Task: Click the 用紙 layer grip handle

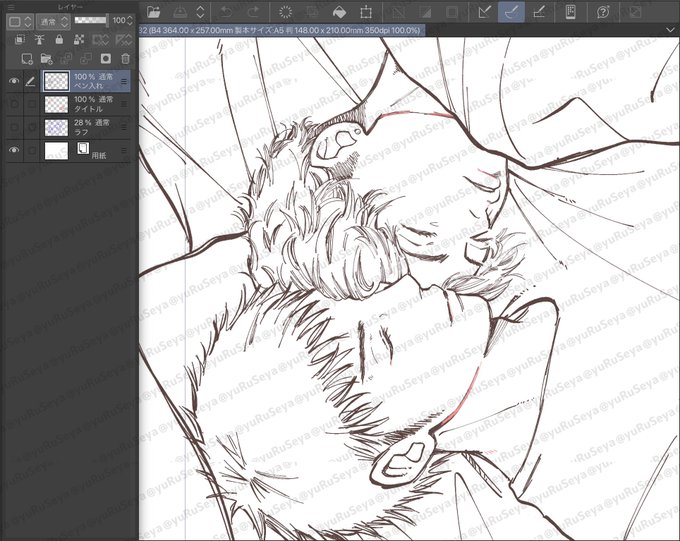Action: pyautogui.click(x=124, y=151)
